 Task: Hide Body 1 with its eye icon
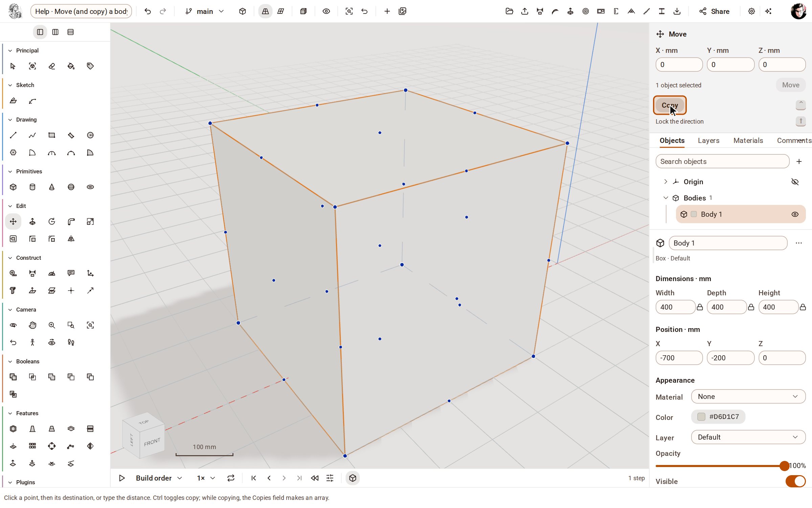point(795,214)
